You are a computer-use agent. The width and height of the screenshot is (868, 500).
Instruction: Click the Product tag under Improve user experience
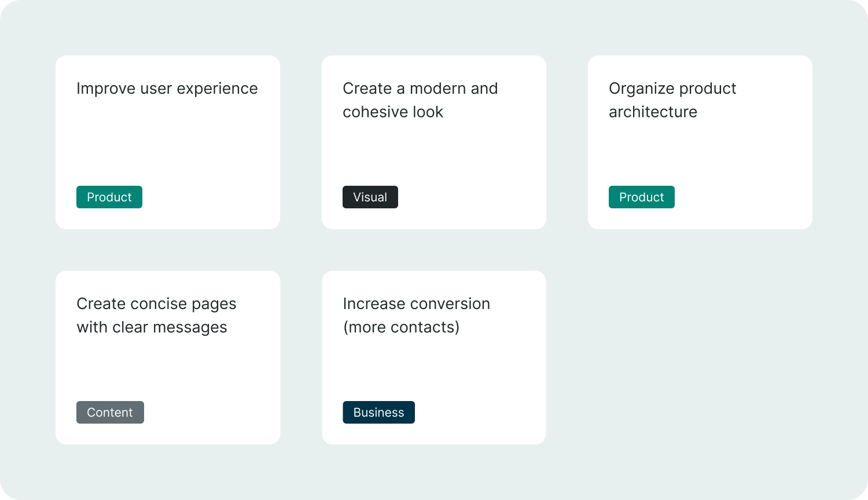point(109,197)
